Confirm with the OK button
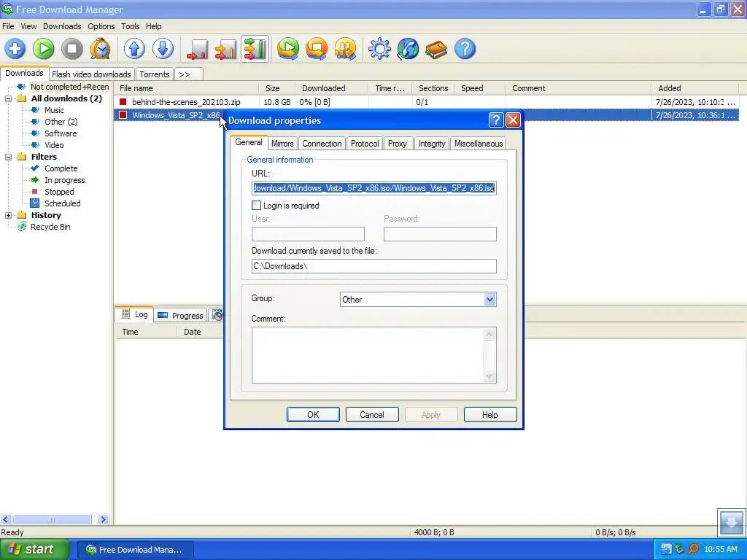The height and width of the screenshot is (560, 747). pyautogui.click(x=313, y=415)
